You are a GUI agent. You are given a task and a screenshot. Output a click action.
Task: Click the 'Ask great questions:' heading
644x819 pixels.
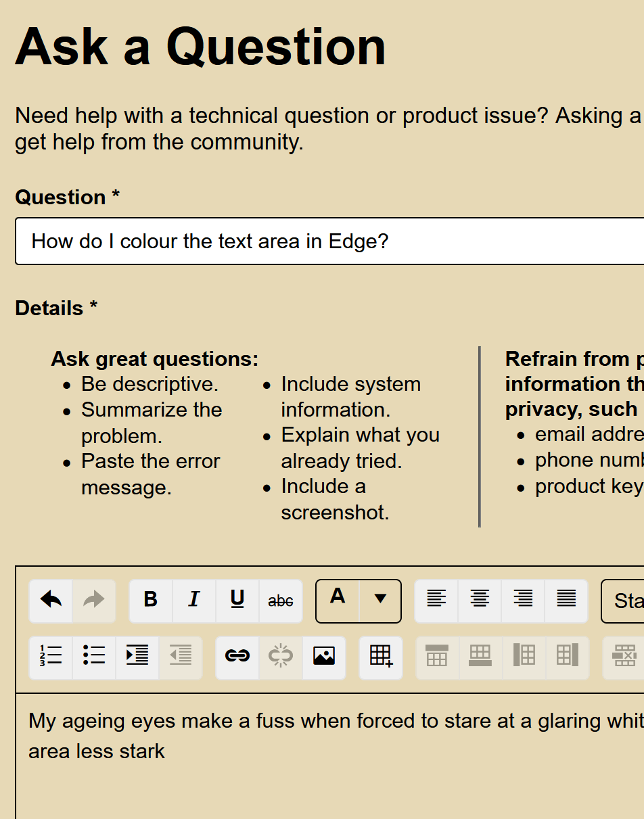(155, 358)
